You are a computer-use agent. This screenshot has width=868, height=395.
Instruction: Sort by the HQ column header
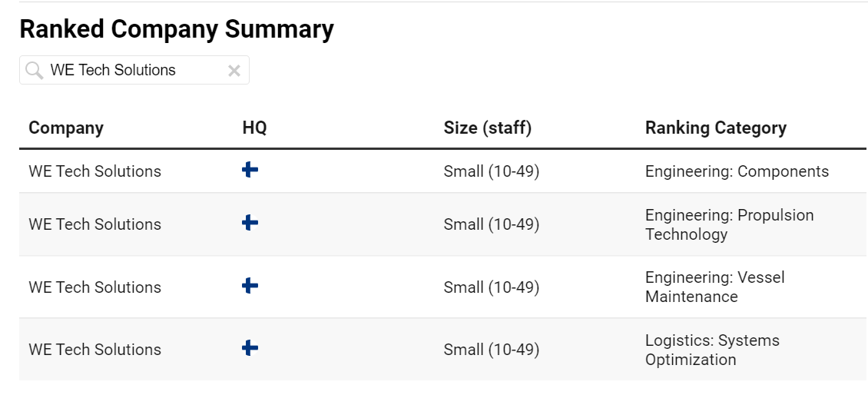click(255, 128)
